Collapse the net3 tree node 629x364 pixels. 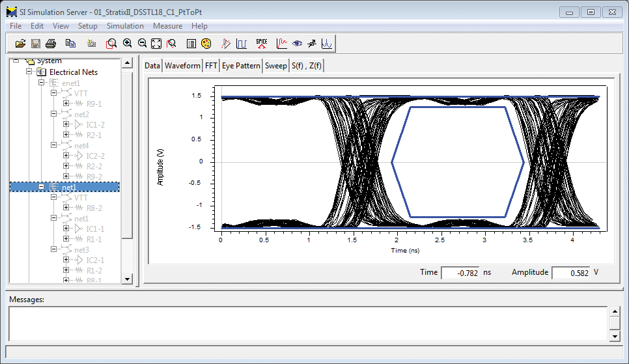click(x=54, y=249)
